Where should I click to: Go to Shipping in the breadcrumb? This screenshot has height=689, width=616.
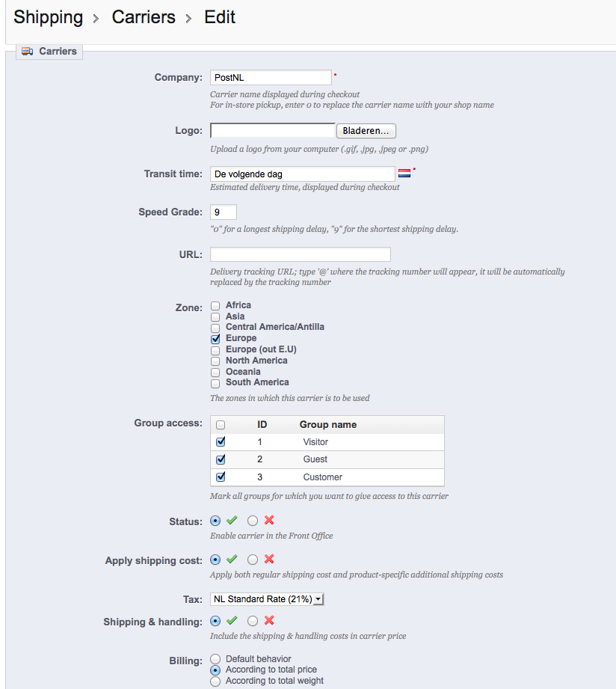pyautogui.click(x=49, y=17)
